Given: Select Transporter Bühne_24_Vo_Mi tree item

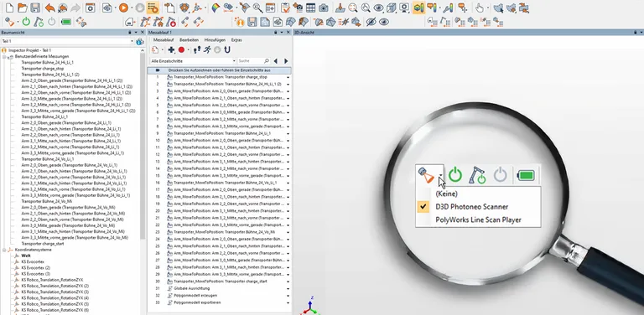Looking at the screenshot, I should click(x=46, y=201).
